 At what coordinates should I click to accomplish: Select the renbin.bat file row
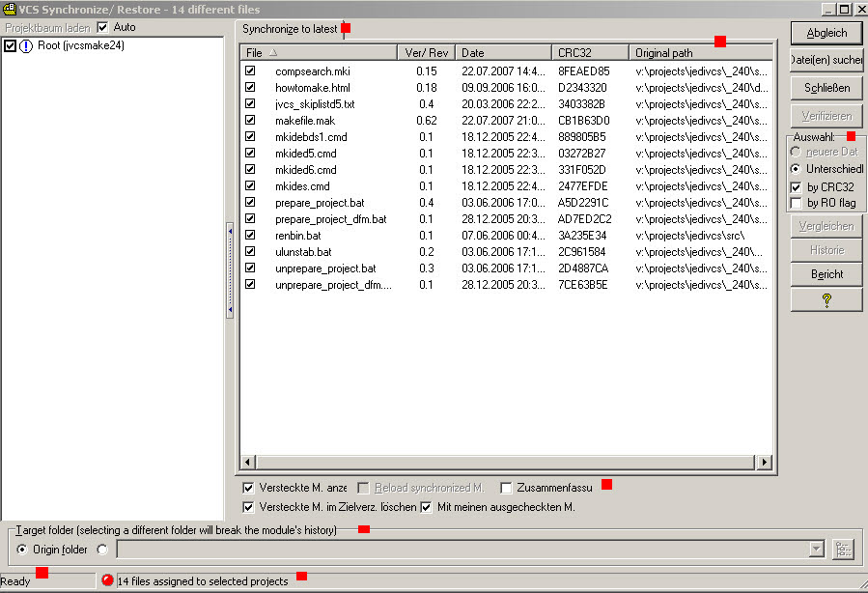pos(296,235)
